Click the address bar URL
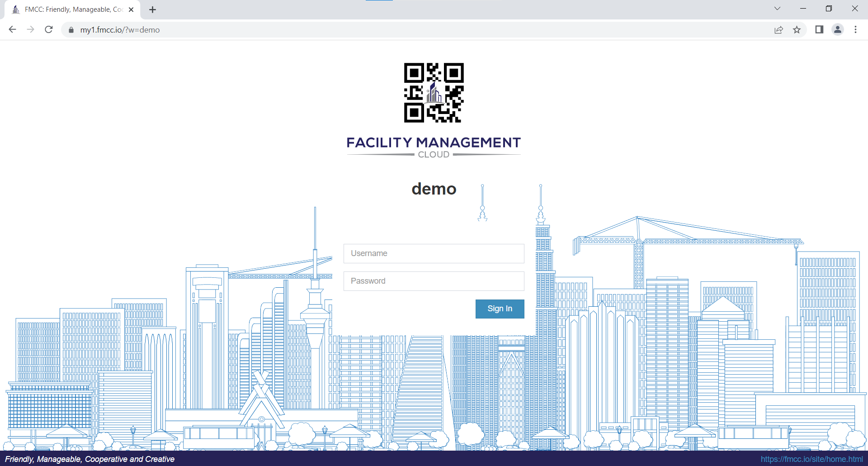Screen dimensions: 868x466 [120, 30]
